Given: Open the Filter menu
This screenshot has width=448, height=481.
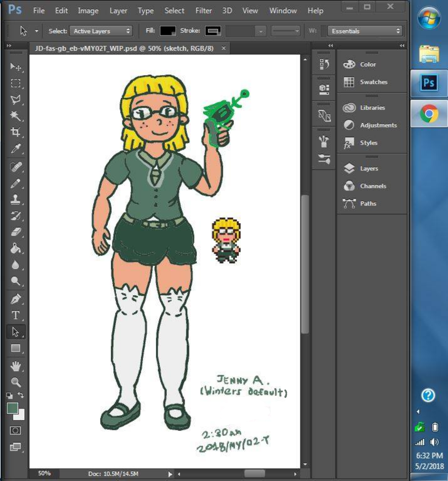Looking at the screenshot, I should pyautogui.click(x=204, y=11).
